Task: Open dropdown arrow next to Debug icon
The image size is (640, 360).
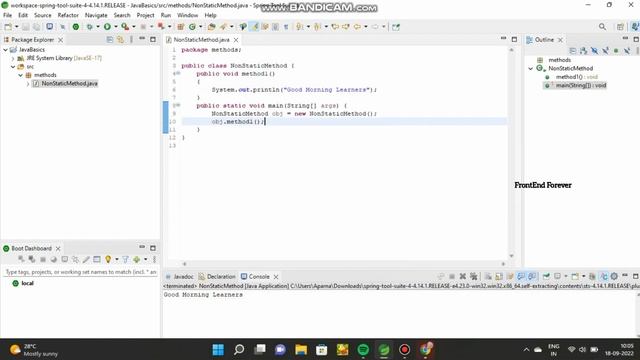Action: (98, 27)
